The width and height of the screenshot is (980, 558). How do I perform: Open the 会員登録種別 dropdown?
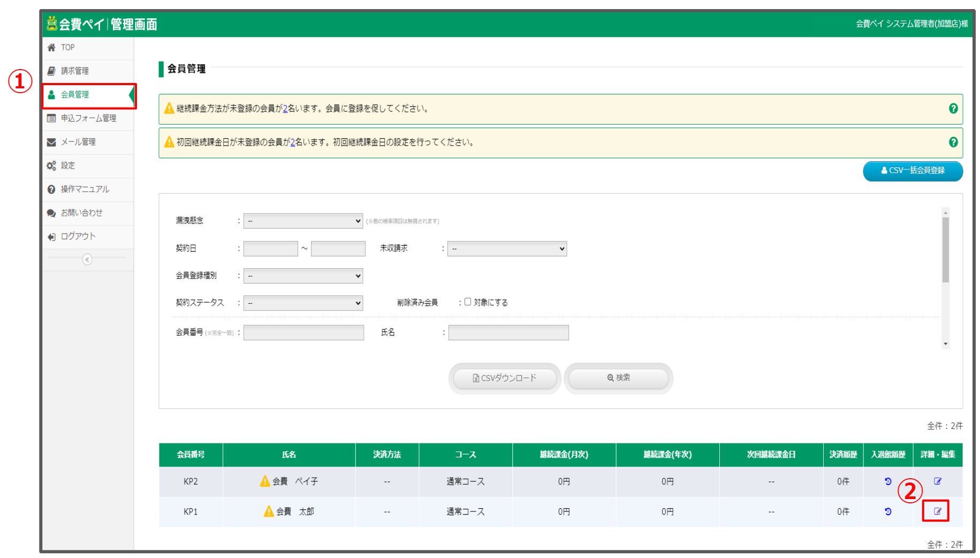[x=303, y=276]
